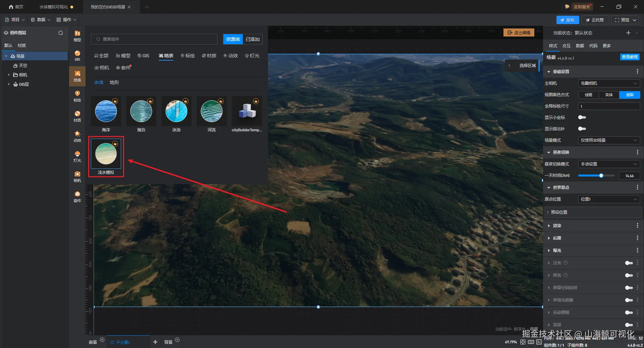
Task: Add the 湖泊 water component
Action: [x=141, y=114]
